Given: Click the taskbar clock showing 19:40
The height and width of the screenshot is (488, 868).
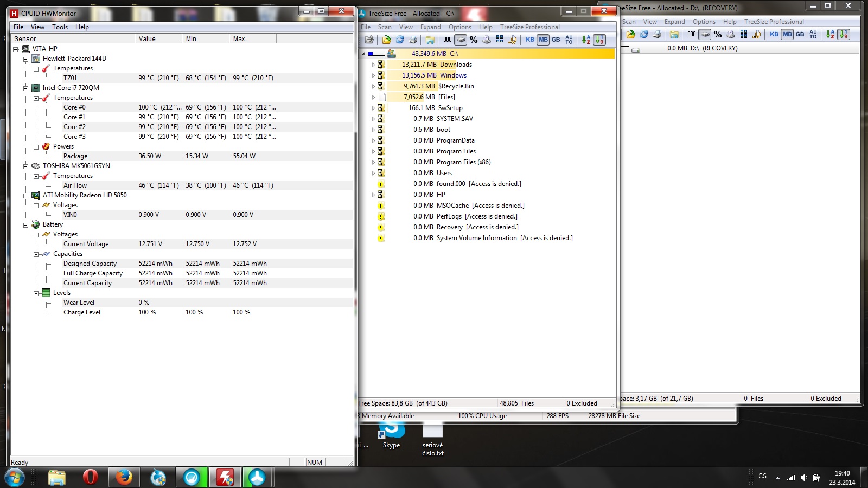Looking at the screenshot, I should (x=842, y=473).
